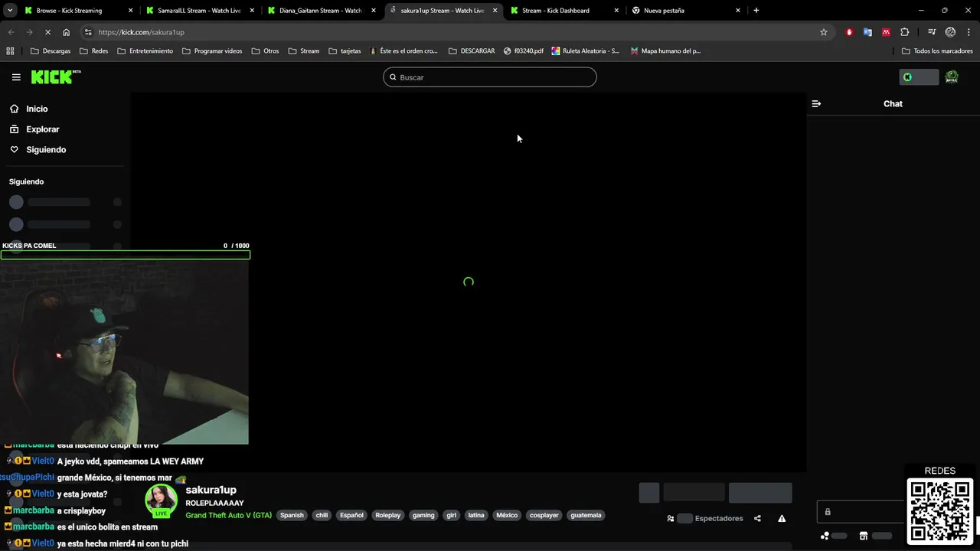980x551 pixels.
Task: Expand the Stream bookmark folder
Action: click(x=303, y=51)
